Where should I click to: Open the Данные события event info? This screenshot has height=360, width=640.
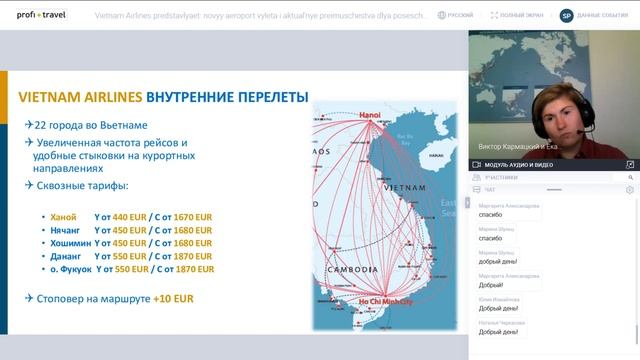[602, 15]
